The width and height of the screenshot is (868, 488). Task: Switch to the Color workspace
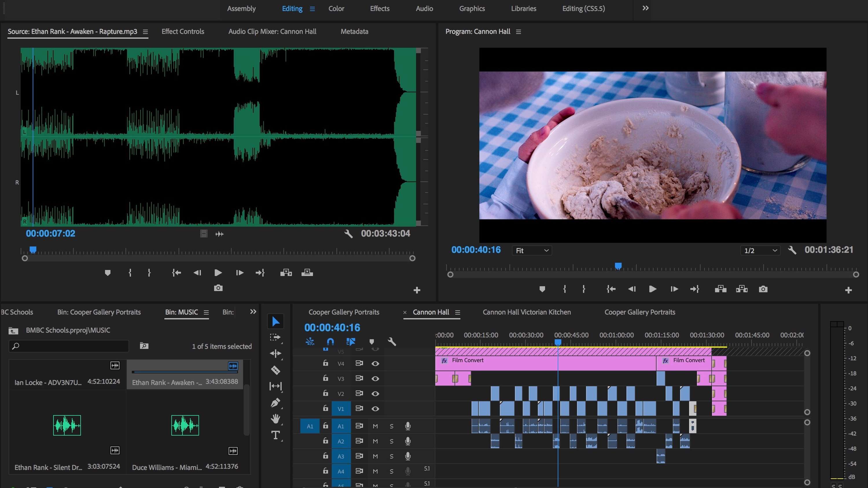pos(336,9)
